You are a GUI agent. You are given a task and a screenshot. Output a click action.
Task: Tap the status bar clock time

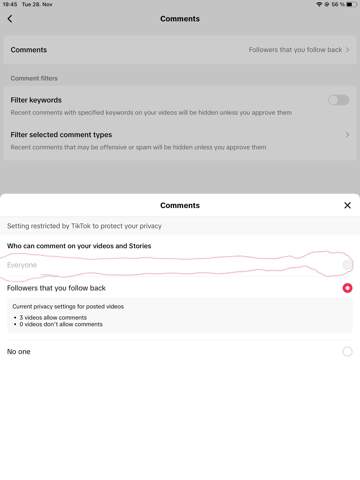[10, 4]
